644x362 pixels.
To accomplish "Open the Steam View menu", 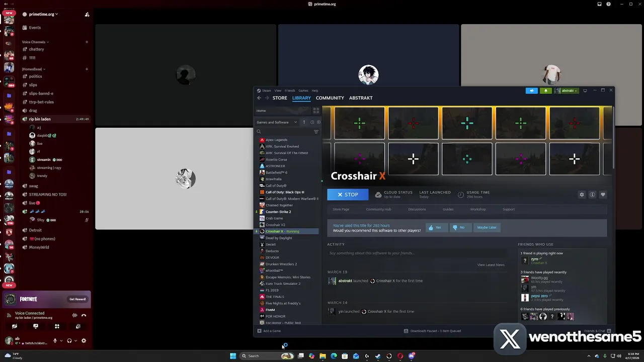I will click(278, 90).
